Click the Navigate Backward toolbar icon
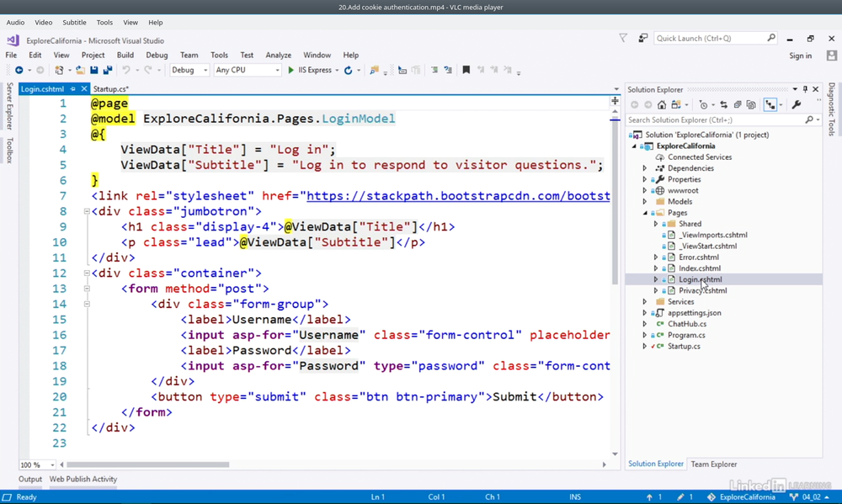This screenshot has width=842, height=504. pyautogui.click(x=19, y=71)
